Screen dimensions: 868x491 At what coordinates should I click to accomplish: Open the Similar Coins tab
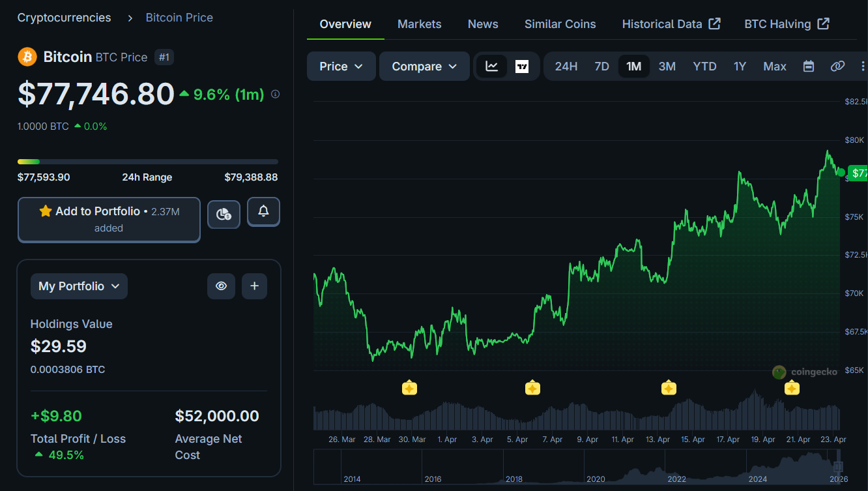[560, 24]
